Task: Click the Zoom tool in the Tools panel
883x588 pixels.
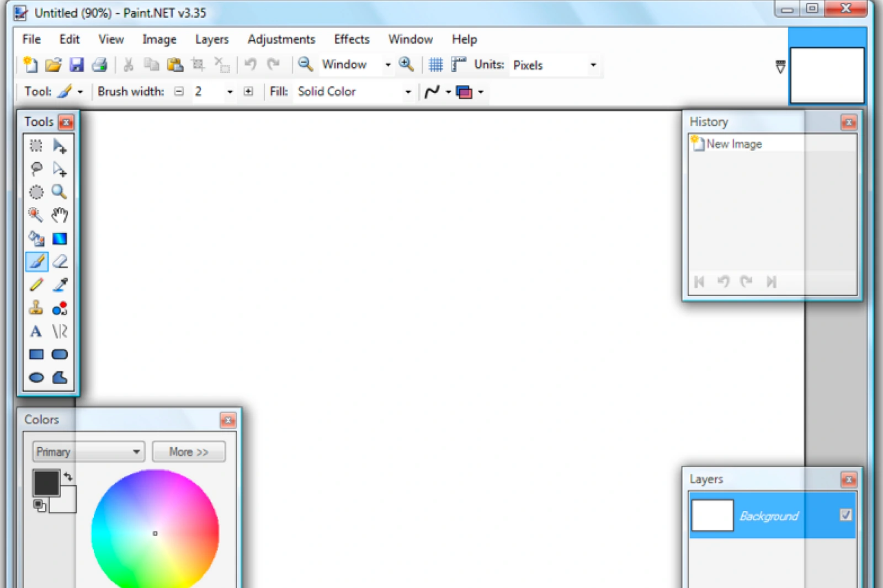Action: [x=60, y=191]
